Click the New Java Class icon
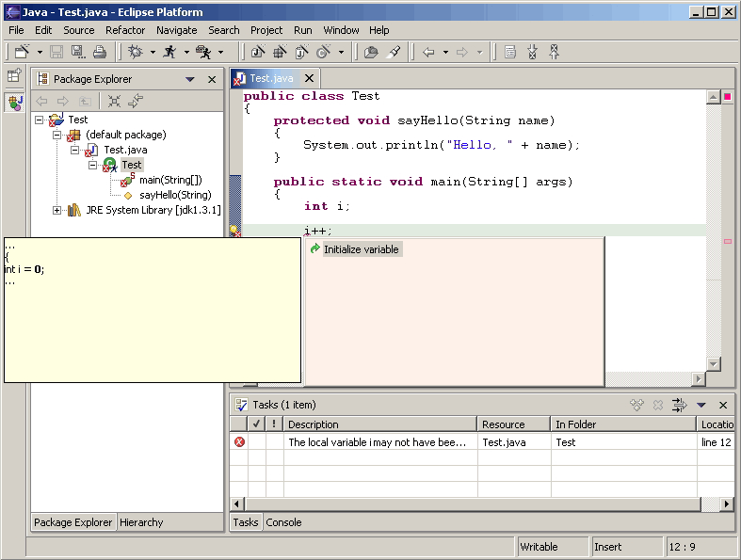Image resolution: width=741 pixels, height=560 pixels. click(x=324, y=52)
